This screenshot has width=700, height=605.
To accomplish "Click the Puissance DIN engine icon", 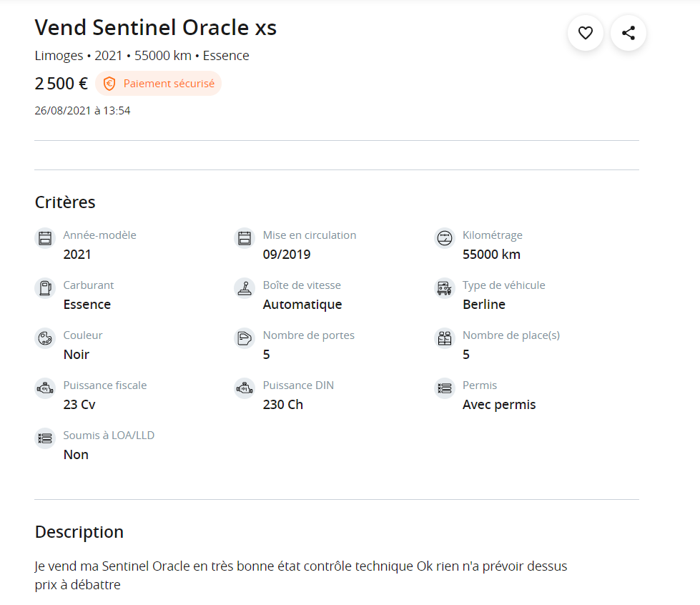I will pyautogui.click(x=245, y=388).
